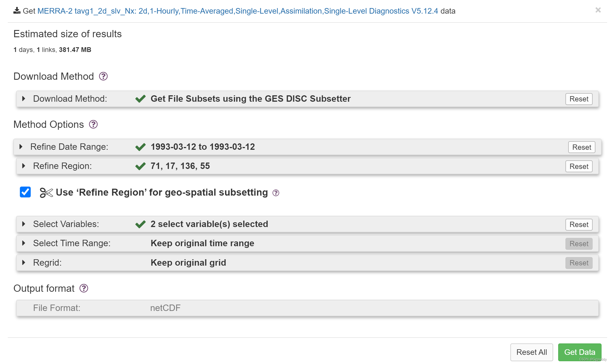Screen dimensions: 611x364
Task: Click the scissors subsetting icon
Action: point(46,192)
